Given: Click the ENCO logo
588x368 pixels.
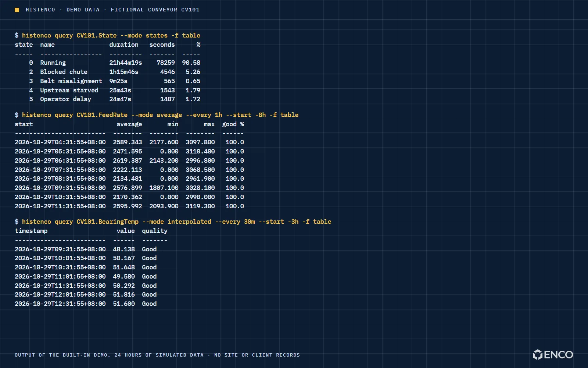Looking at the screenshot, I should pos(553,354).
